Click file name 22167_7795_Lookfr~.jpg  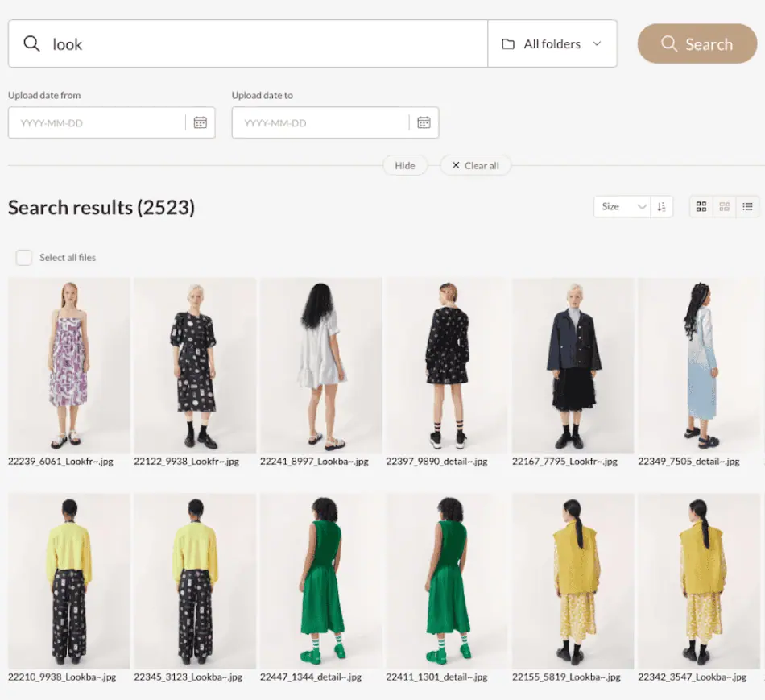[x=564, y=462]
